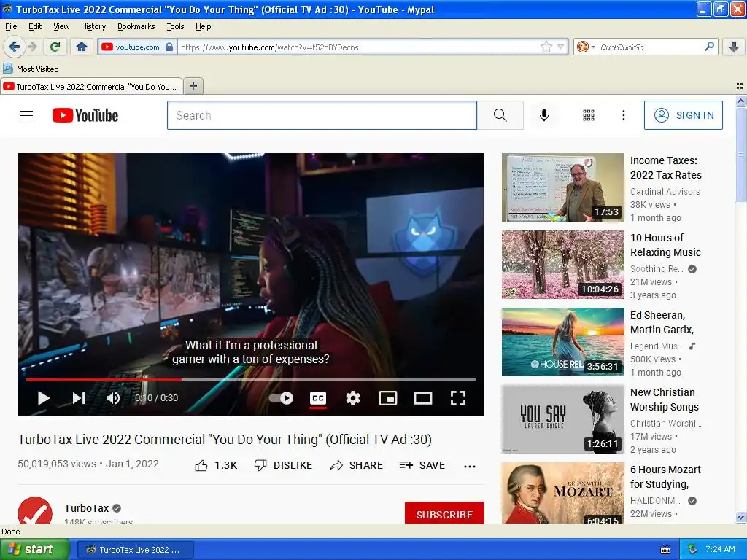Click the video progress bar
Image resolution: width=747 pixels, height=560 pixels.
(251, 379)
